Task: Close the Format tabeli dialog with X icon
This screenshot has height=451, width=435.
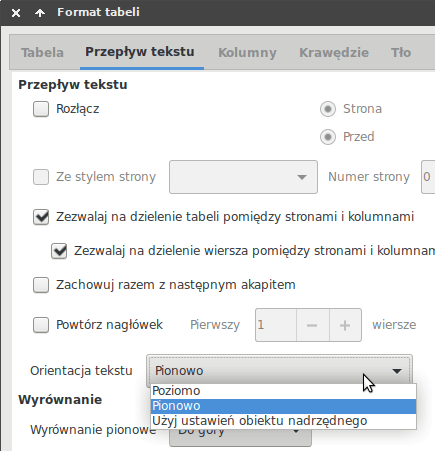Action: click(16, 13)
